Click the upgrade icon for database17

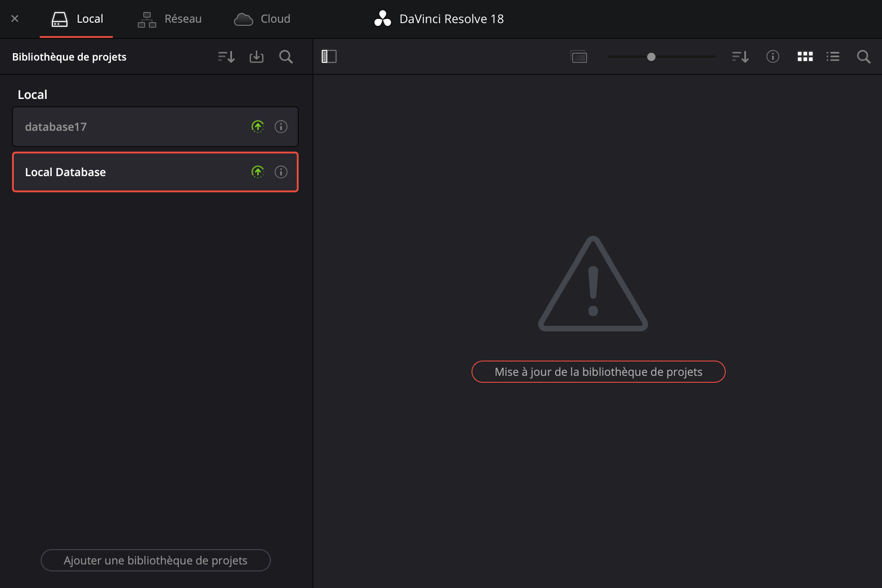(x=257, y=127)
